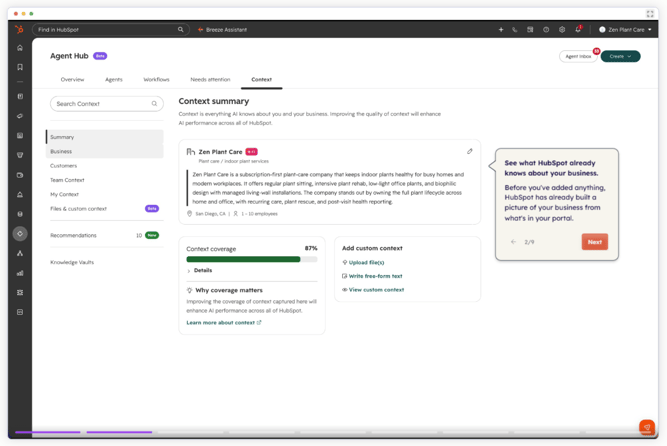This screenshot has width=667, height=446.
Task: Open the Create dropdown button
Action: [x=620, y=56]
